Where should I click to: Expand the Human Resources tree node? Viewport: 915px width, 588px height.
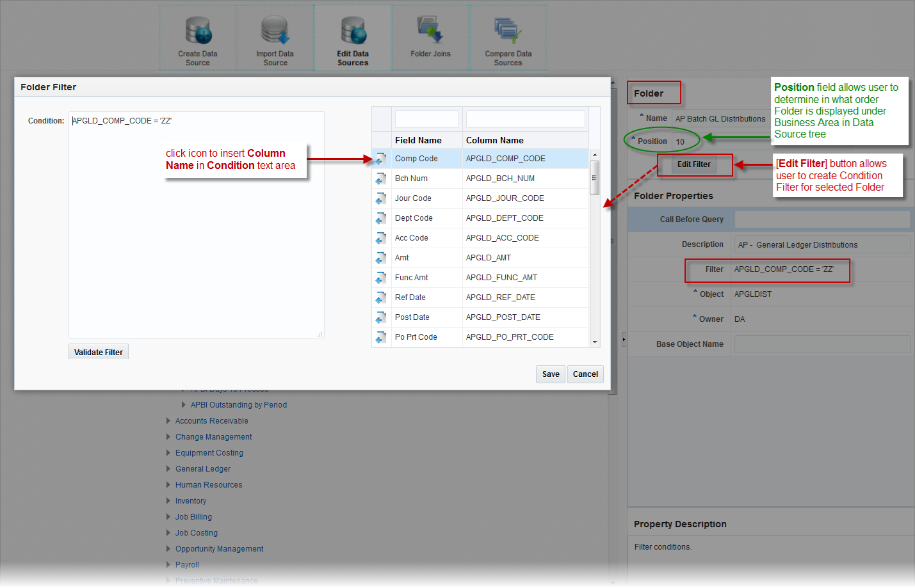click(x=168, y=485)
